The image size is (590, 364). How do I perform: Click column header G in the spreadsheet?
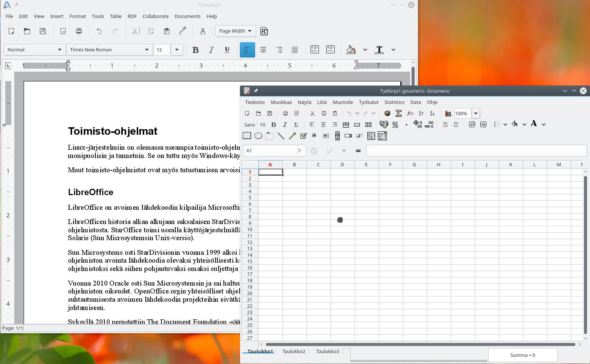click(x=414, y=164)
